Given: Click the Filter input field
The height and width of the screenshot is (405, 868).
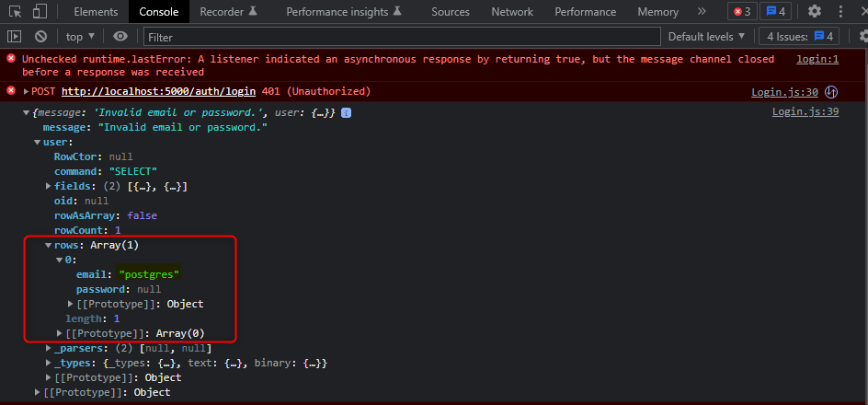Looking at the screenshot, I should 402,37.
